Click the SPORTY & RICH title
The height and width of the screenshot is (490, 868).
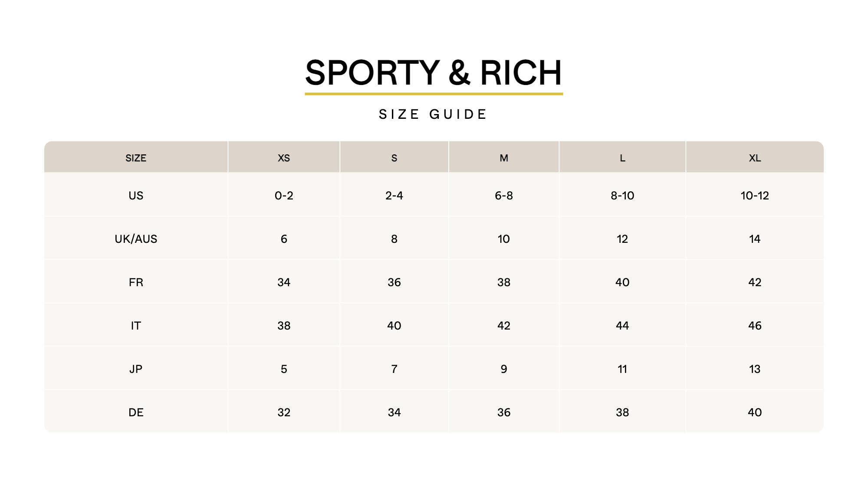[434, 72]
